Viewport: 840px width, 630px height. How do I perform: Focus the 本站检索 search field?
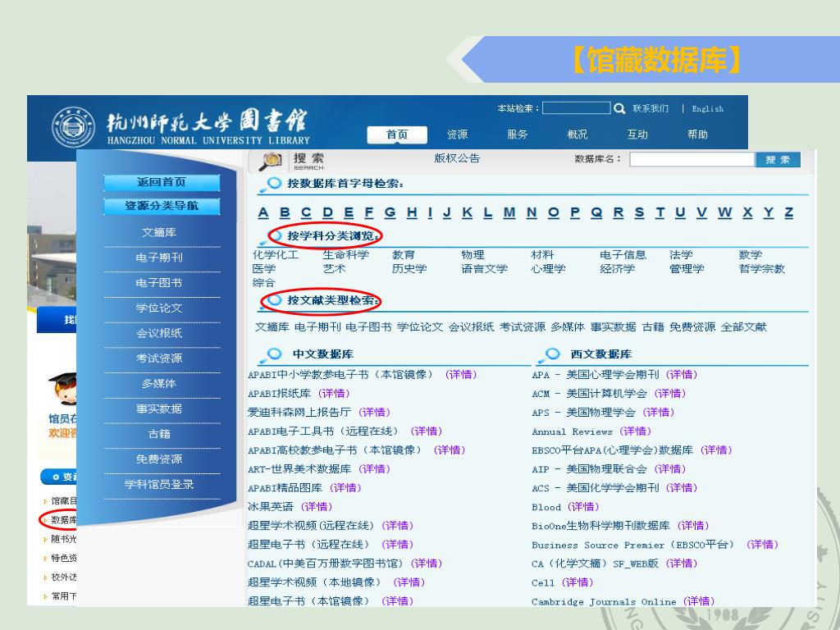pos(577,108)
